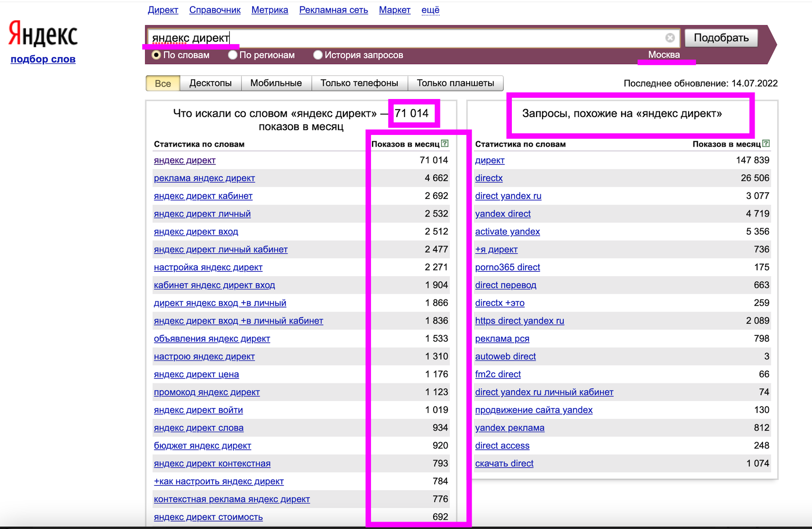Open the 'direct yandex ru' query link

[508, 196]
